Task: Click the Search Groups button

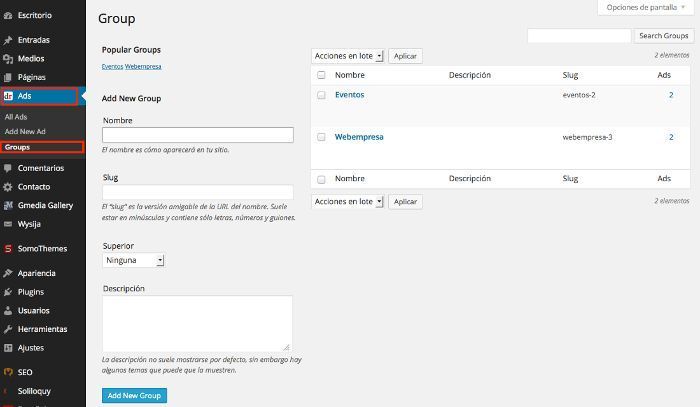Action: point(664,36)
